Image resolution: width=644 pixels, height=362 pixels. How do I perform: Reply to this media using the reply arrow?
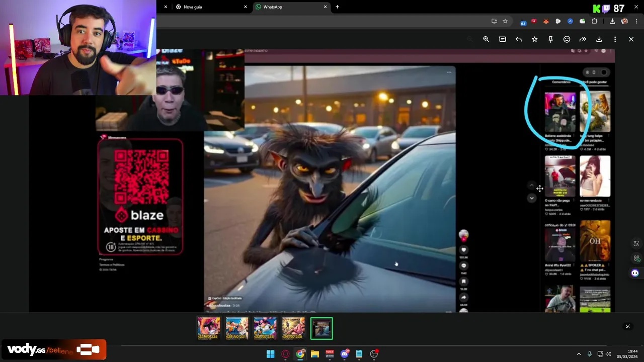click(518, 39)
